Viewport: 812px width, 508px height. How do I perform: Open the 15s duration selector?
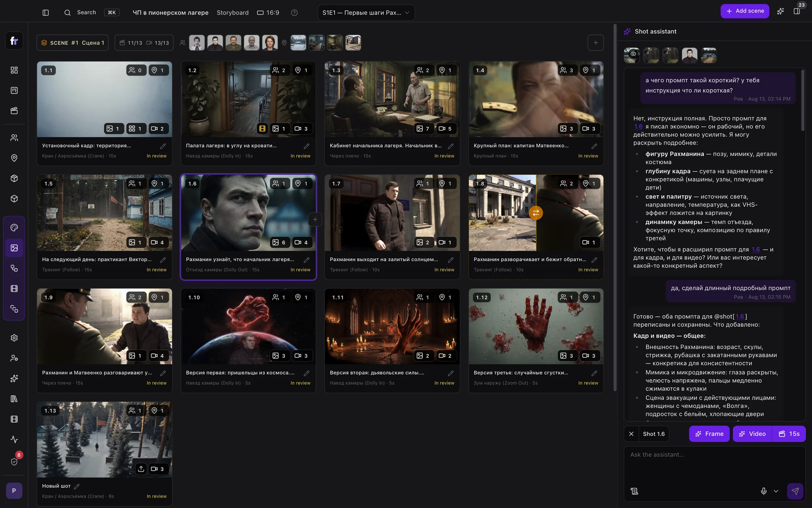coord(789,434)
